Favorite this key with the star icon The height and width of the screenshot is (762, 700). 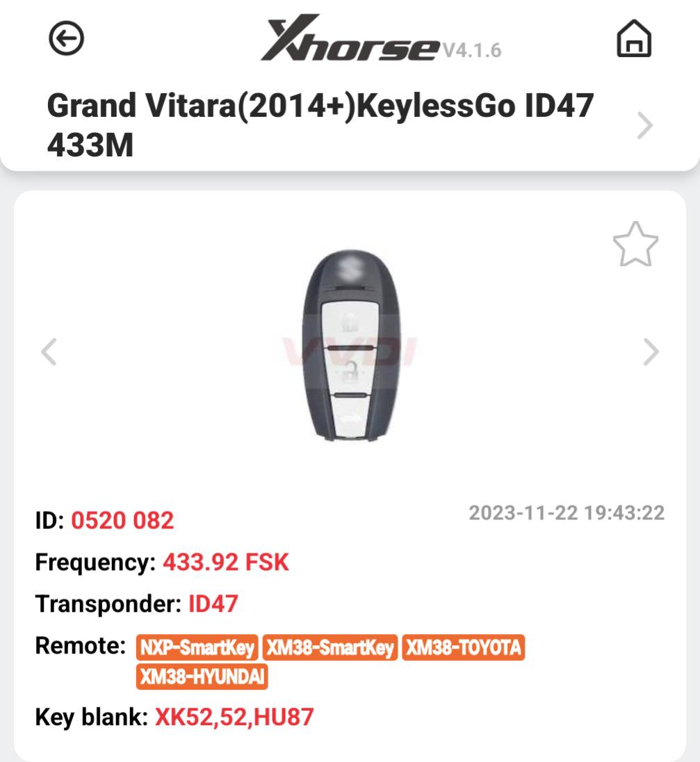pyautogui.click(x=635, y=245)
